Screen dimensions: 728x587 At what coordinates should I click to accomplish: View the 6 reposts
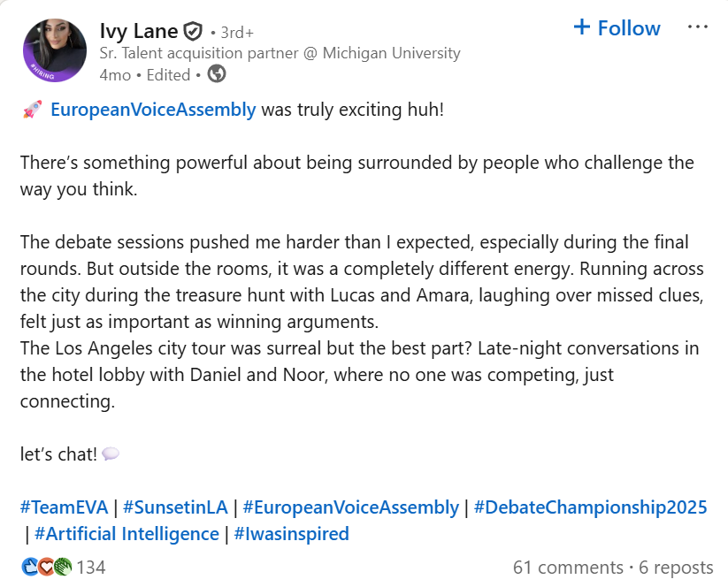click(x=676, y=567)
